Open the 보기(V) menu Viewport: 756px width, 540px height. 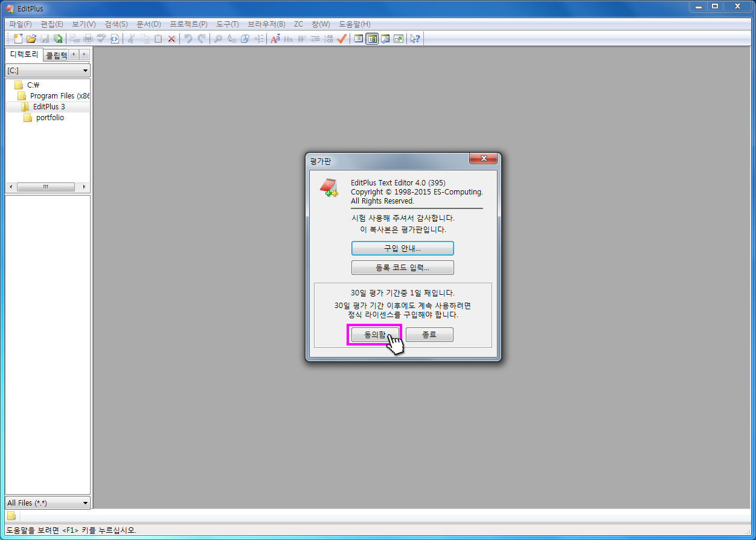pyautogui.click(x=84, y=24)
